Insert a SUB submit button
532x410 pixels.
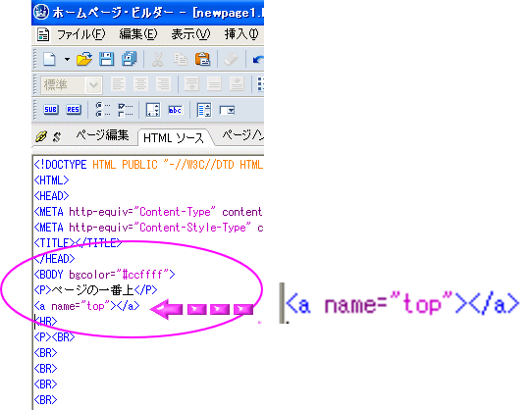click(x=51, y=110)
